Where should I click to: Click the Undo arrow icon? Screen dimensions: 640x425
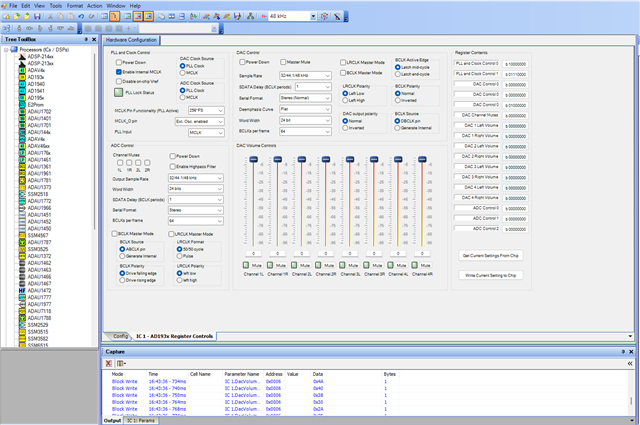pyautogui.click(x=81, y=16)
